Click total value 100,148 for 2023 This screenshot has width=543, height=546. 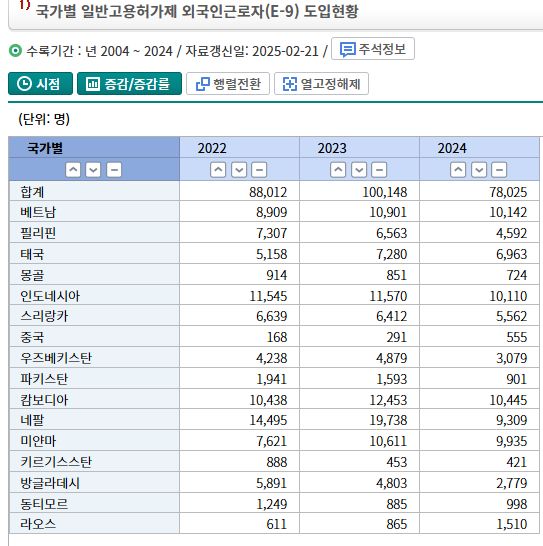[x=385, y=192]
